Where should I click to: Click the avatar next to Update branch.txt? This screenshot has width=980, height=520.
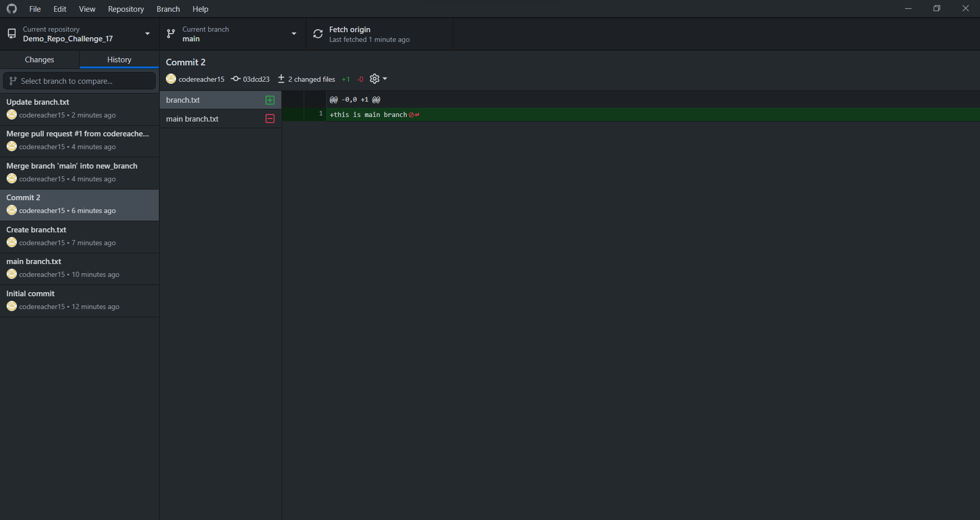11,114
